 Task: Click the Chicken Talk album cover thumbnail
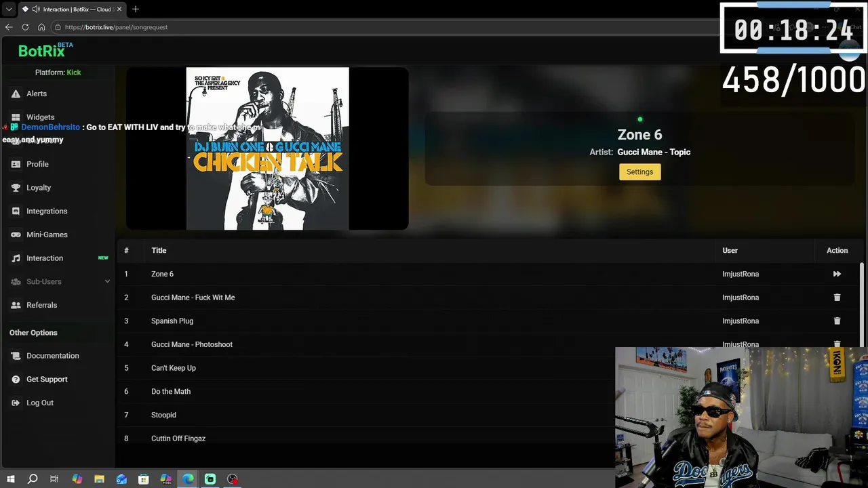[267, 148]
